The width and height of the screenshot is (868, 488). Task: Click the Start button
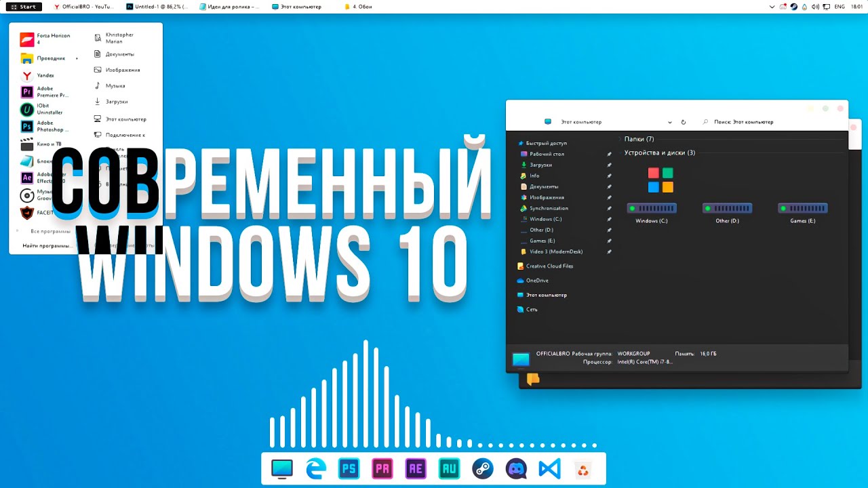click(24, 6)
